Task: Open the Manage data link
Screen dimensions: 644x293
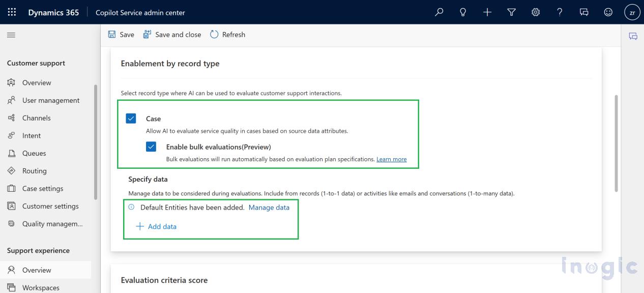Action: (269, 208)
